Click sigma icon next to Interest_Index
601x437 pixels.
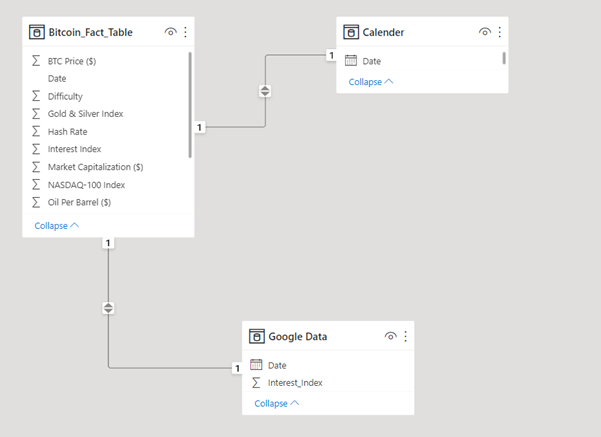pos(256,382)
